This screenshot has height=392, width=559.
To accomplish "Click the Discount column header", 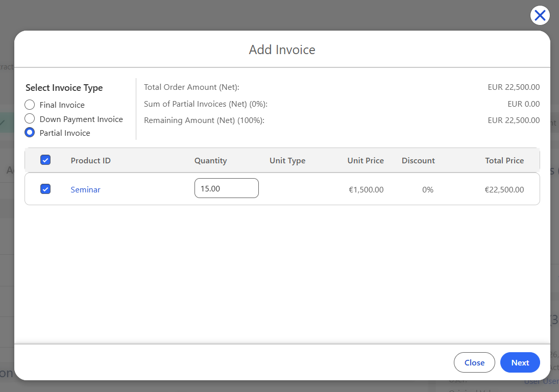I will [418, 161].
